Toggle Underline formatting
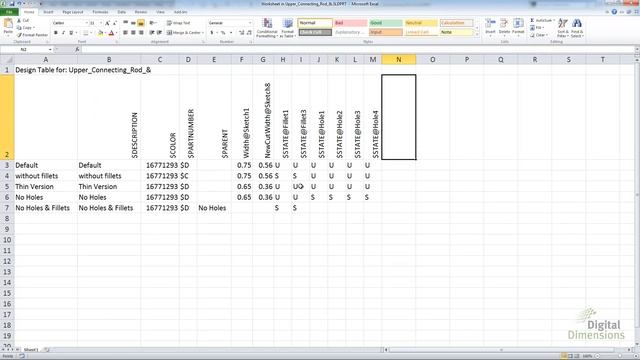Viewport: 640px width, 360px height. [x=71, y=33]
